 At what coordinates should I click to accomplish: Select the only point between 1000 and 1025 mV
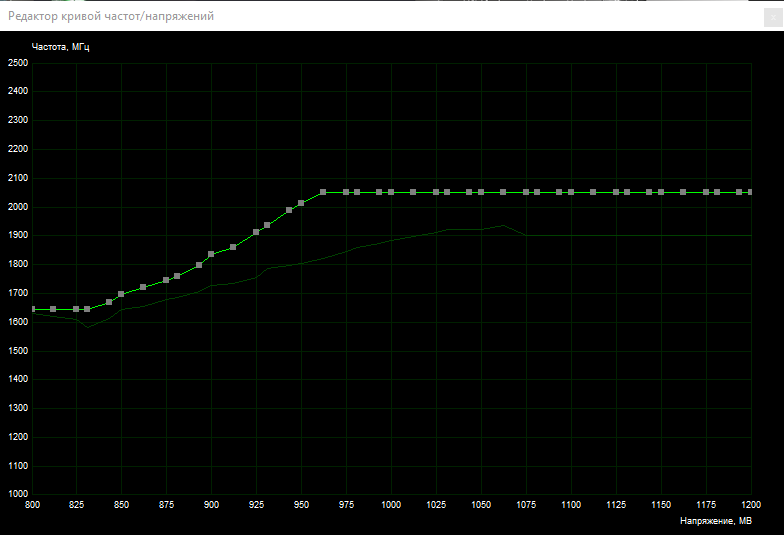point(413,192)
